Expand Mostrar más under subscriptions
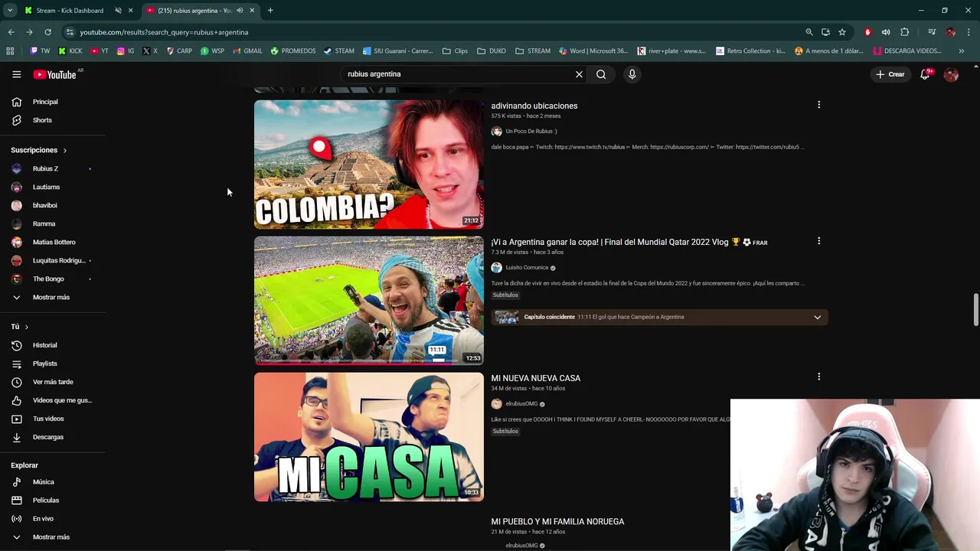Viewport: 980px width, 551px height. point(52,297)
